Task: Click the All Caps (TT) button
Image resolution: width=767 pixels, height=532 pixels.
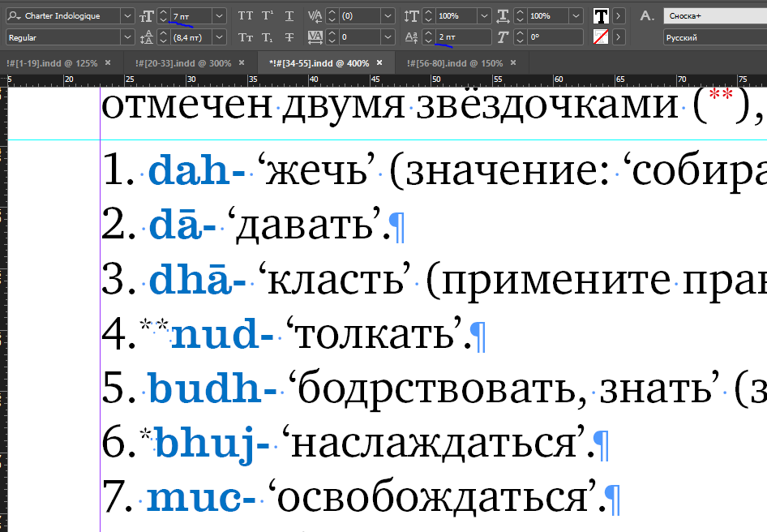Action: (x=246, y=15)
